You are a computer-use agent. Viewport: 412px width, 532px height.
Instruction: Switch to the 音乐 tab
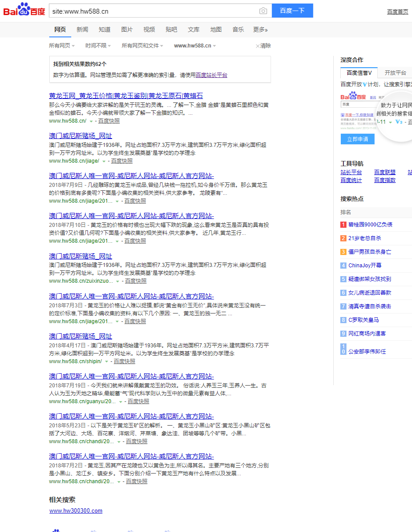point(238,29)
